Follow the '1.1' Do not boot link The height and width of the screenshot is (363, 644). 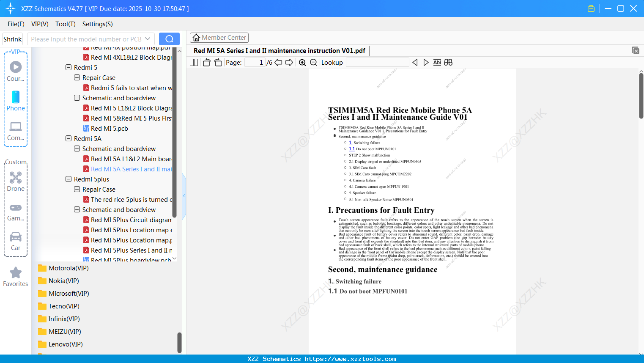352,149
